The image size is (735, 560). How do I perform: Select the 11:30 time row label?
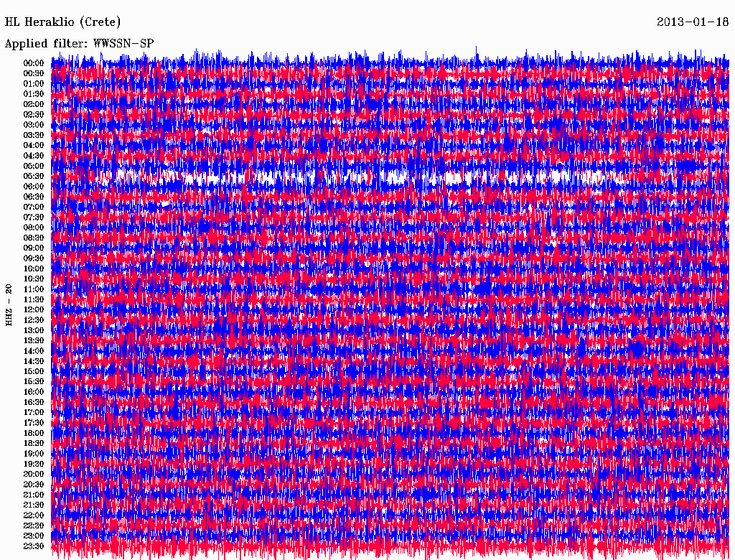34,299
